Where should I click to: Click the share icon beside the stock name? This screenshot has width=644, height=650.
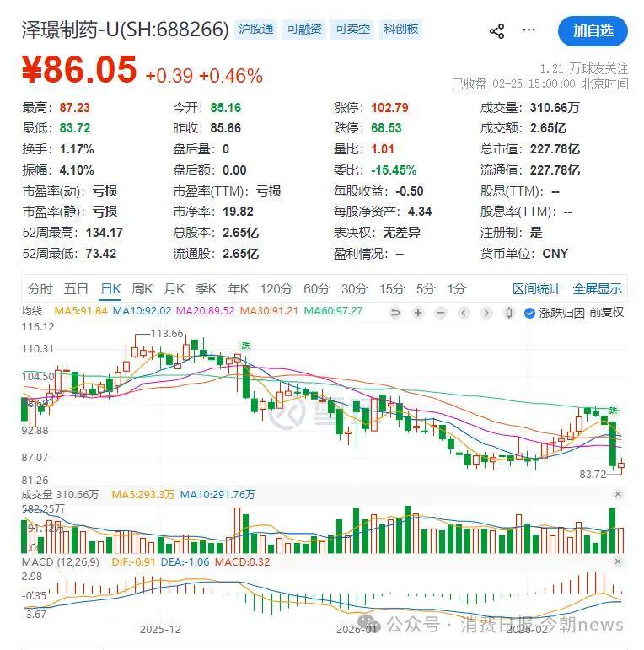point(496,31)
